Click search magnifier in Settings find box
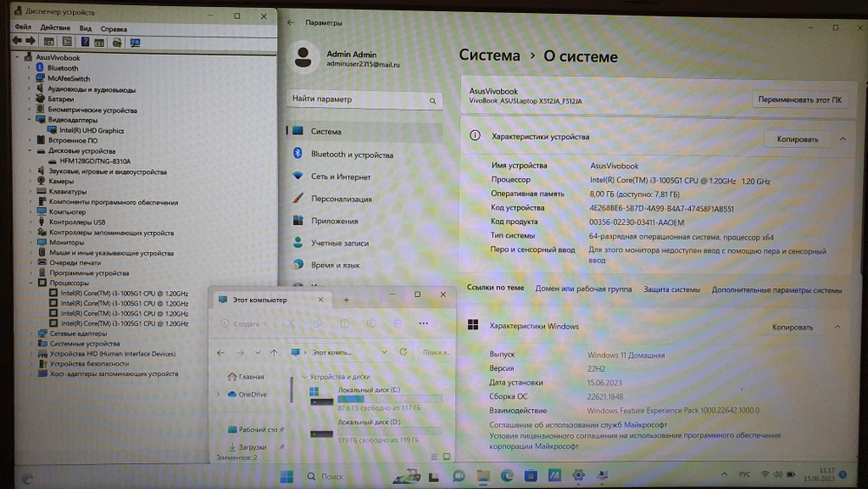The width and height of the screenshot is (868, 489). [432, 101]
